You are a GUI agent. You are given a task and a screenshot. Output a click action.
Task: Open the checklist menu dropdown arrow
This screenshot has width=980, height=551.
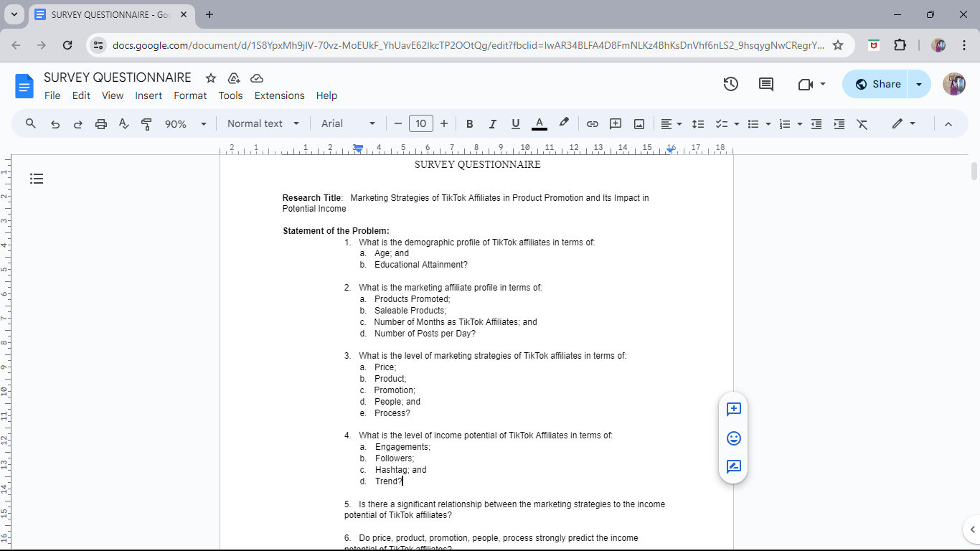click(737, 124)
